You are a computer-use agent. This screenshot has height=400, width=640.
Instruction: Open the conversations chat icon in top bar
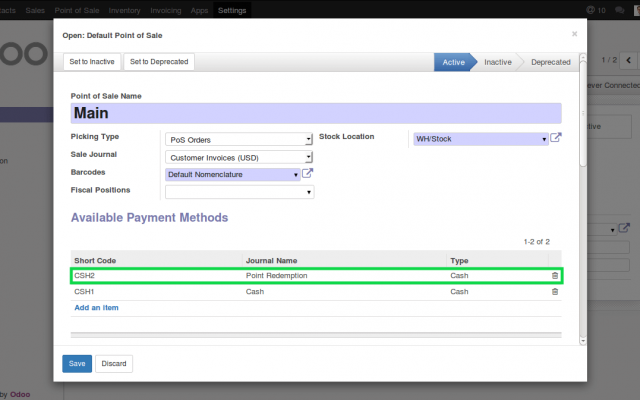point(620,10)
